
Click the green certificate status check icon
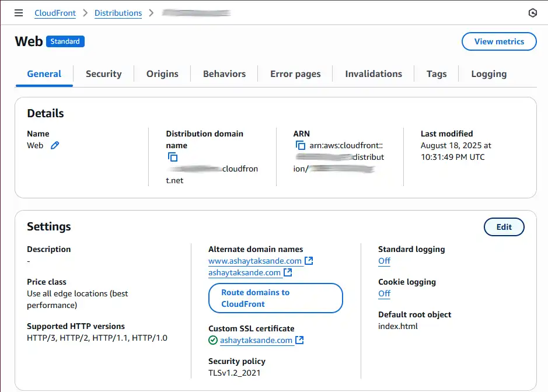click(213, 340)
